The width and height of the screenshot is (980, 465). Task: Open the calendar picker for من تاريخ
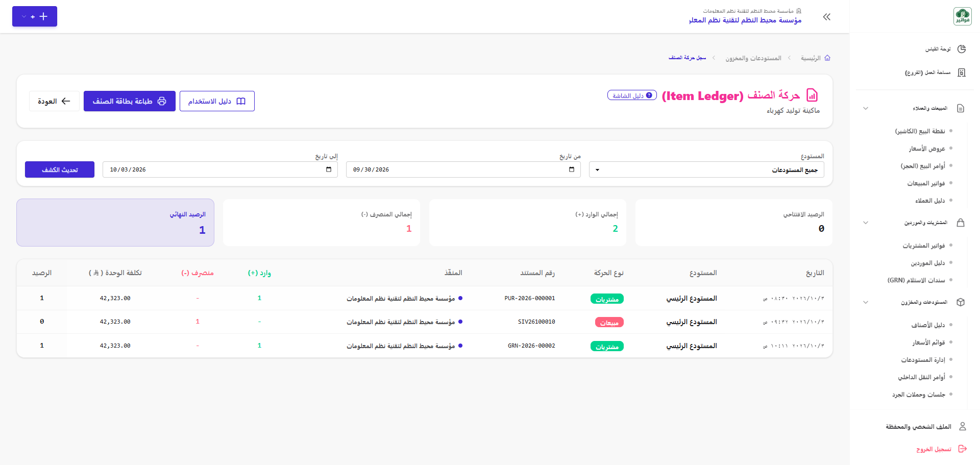[572, 169]
